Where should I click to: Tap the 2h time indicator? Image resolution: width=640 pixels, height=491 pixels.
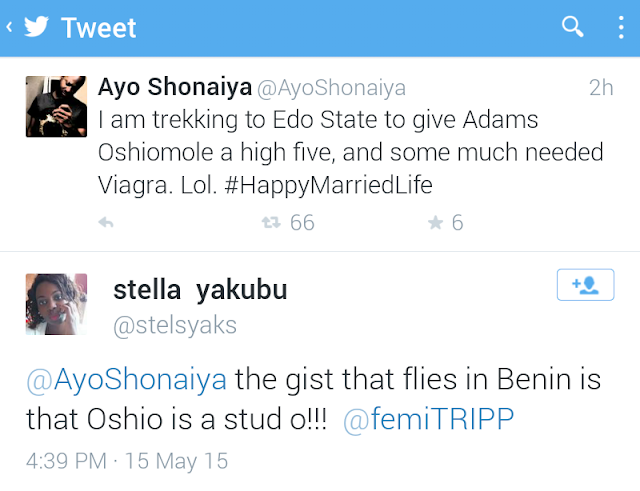601,88
